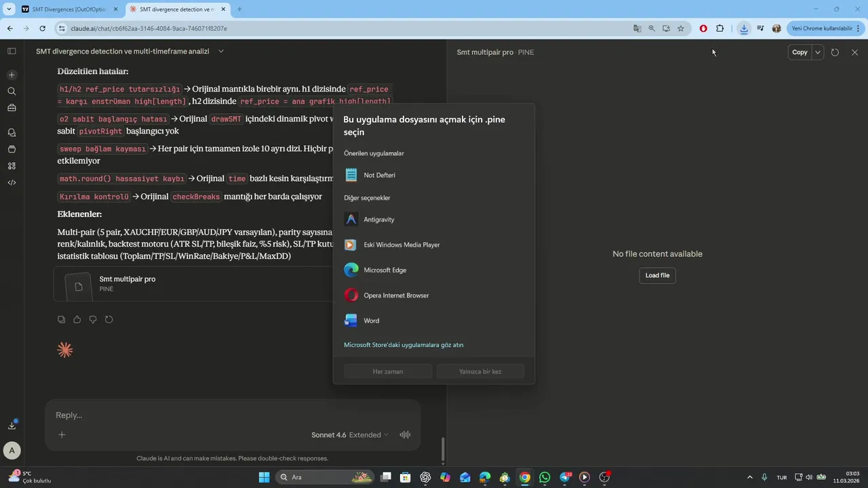This screenshot has height=488, width=868.
Task: Open Chrome profile avatar
Action: pyautogui.click(x=776, y=28)
